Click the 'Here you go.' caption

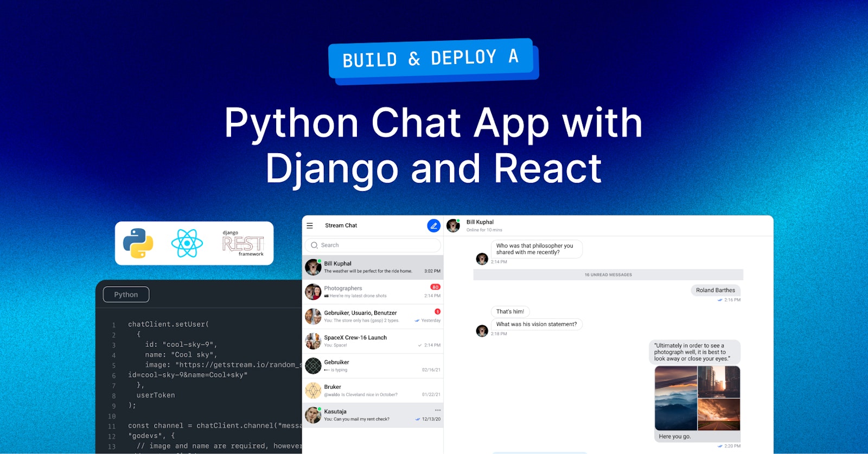click(675, 437)
